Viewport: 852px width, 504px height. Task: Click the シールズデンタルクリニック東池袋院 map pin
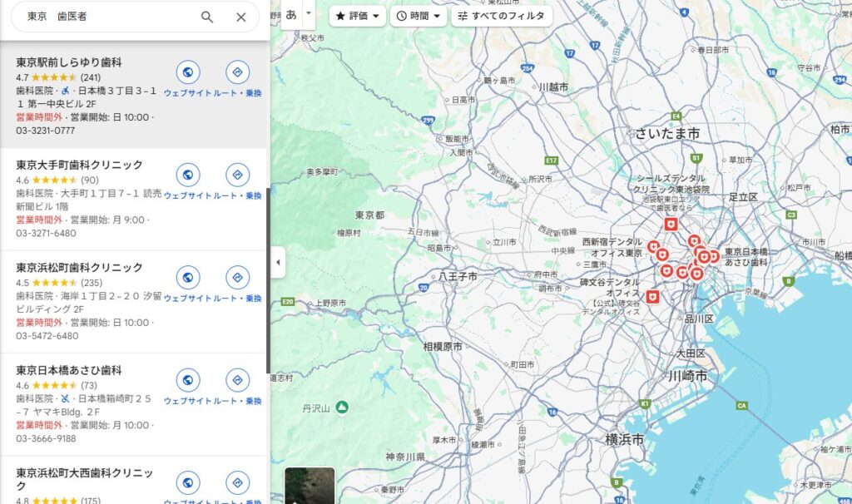pyautogui.click(x=671, y=224)
